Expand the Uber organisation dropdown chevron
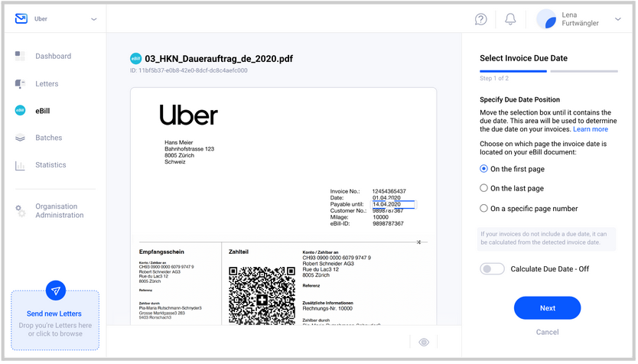This screenshot has height=364, width=638. 94,19
